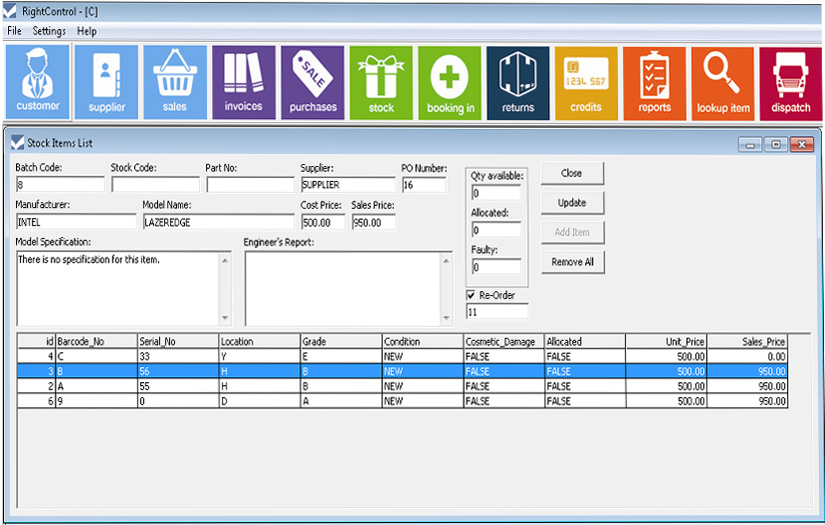Screen dimensions: 825x525
Task: Click the Model Specification text area
Action: tap(118, 289)
